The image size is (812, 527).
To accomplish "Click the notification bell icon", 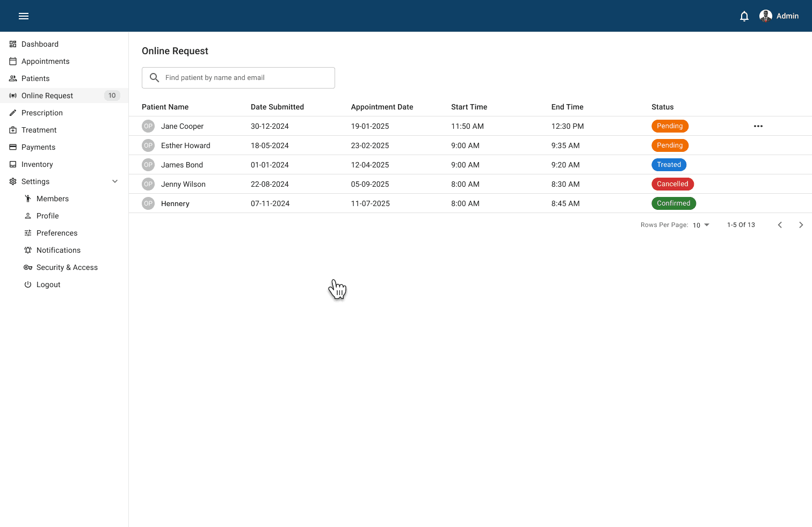I will 744,16.
